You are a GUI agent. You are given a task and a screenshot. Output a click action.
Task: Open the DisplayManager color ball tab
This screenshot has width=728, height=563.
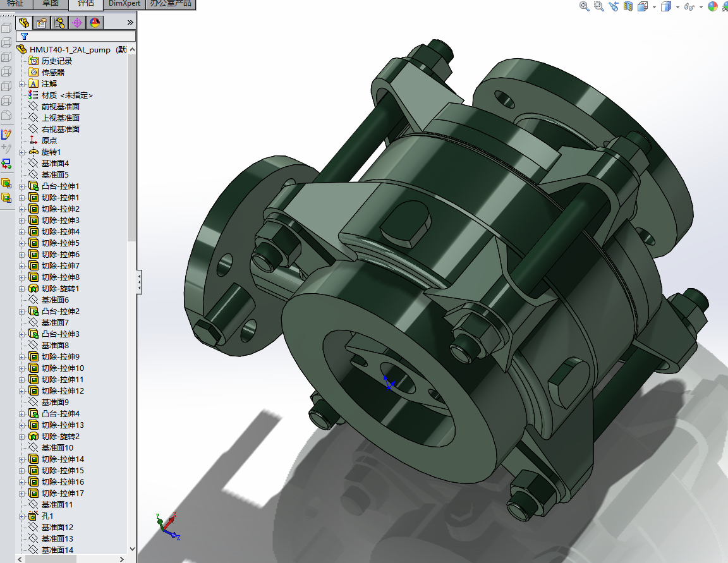[95, 23]
